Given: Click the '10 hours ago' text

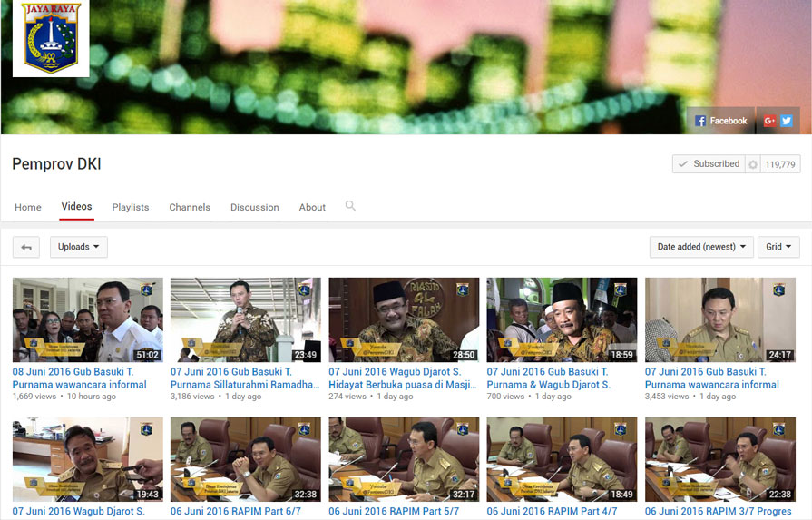Looking at the screenshot, I should [x=91, y=397].
